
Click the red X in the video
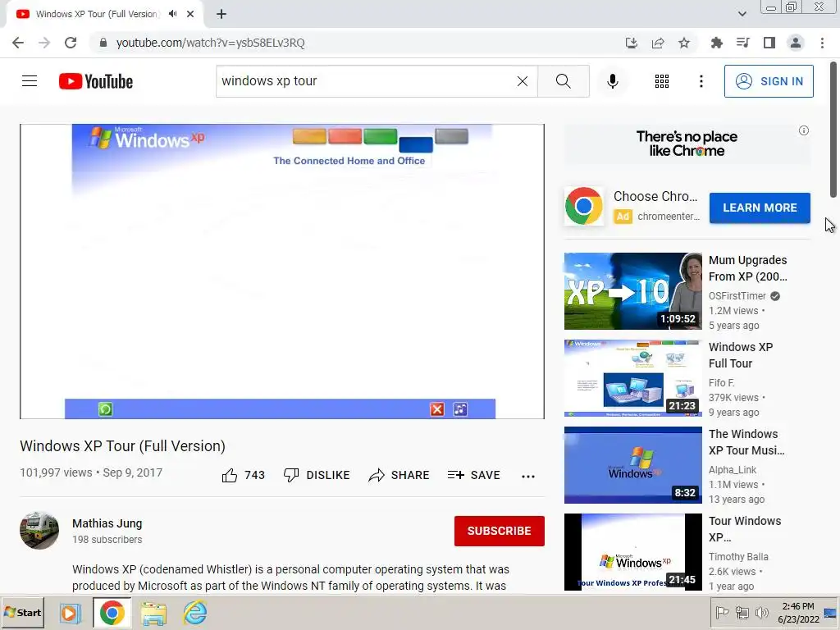click(x=437, y=409)
